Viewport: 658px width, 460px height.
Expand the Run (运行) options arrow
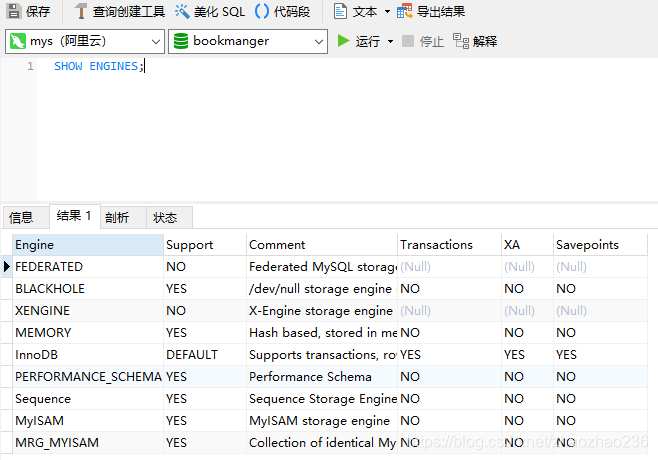(390, 41)
